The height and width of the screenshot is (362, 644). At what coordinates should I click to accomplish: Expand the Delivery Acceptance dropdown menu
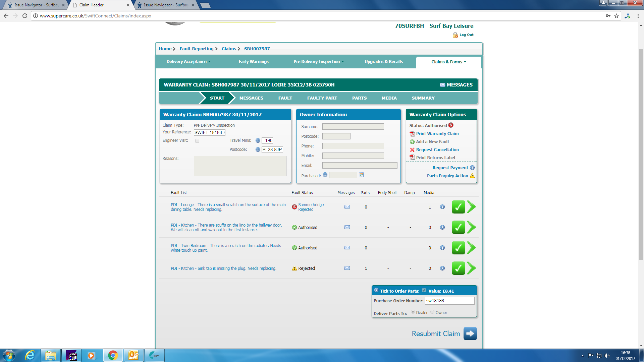click(189, 62)
